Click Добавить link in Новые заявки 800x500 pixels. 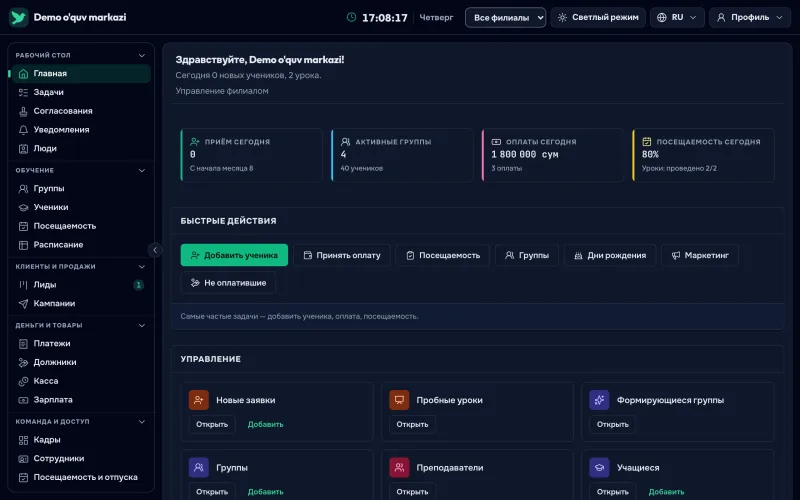pos(265,424)
